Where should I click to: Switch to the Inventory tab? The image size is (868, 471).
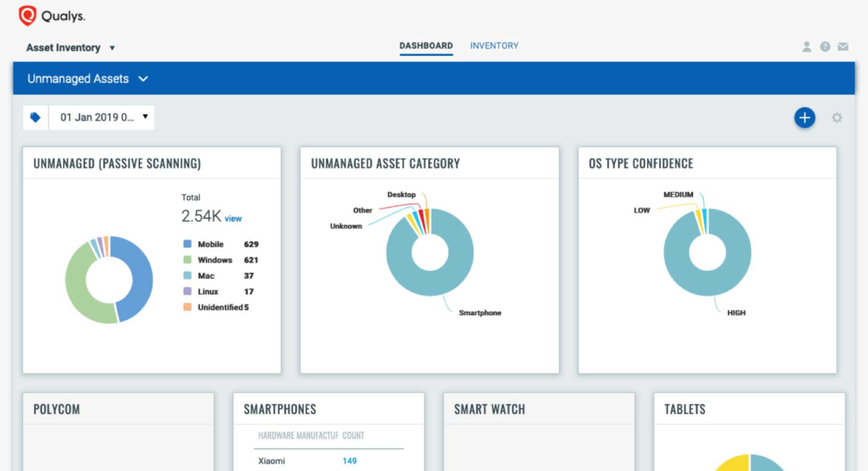click(x=494, y=46)
